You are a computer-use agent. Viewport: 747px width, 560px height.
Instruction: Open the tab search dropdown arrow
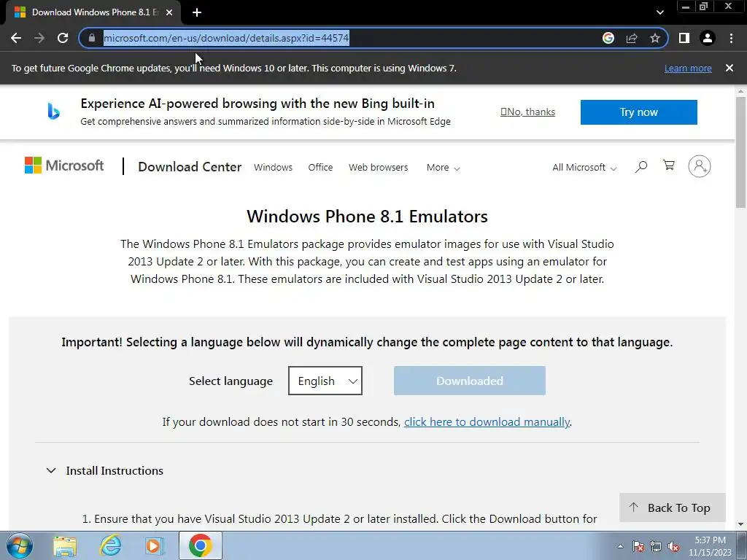[x=659, y=12]
